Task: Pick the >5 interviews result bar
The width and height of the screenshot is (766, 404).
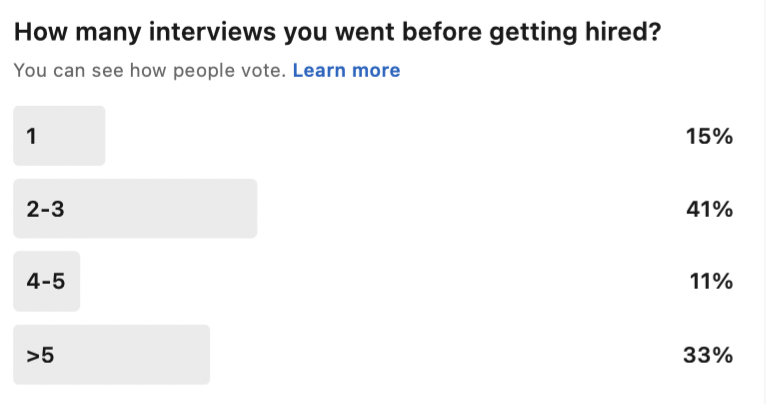Action: (x=111, y=355)
